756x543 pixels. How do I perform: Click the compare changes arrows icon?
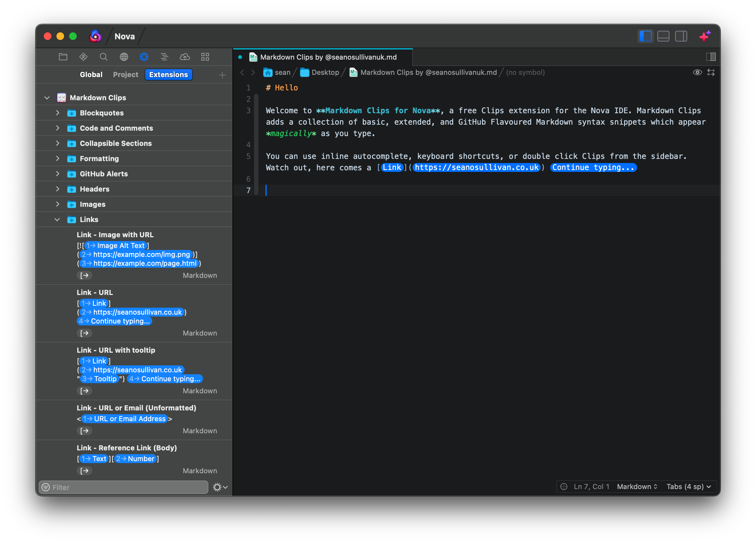(x=711, y=72)
